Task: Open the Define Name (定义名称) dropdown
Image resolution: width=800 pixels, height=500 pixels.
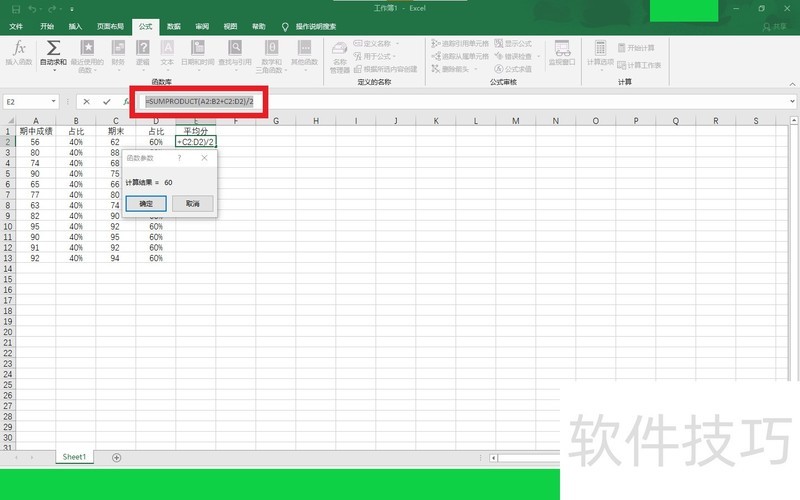Action: 397,43
